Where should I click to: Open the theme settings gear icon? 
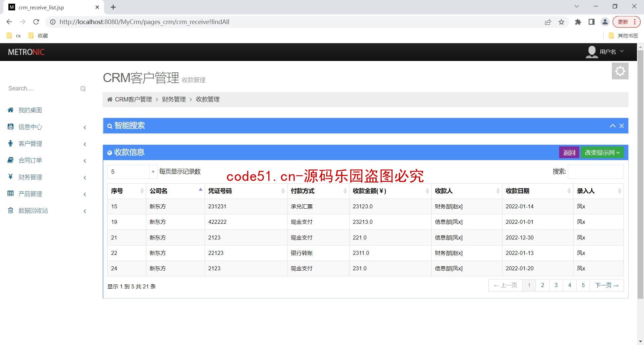[x=620, y=71]
